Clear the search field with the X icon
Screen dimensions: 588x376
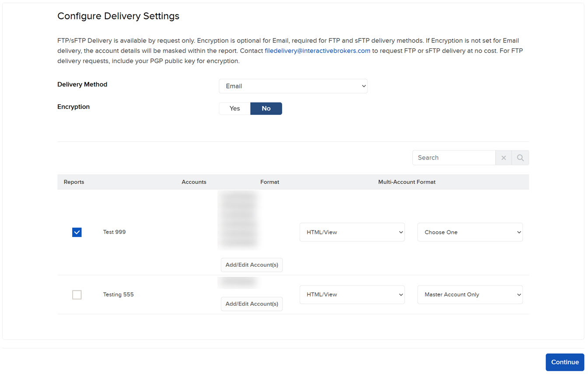click(x=503, y=157)
